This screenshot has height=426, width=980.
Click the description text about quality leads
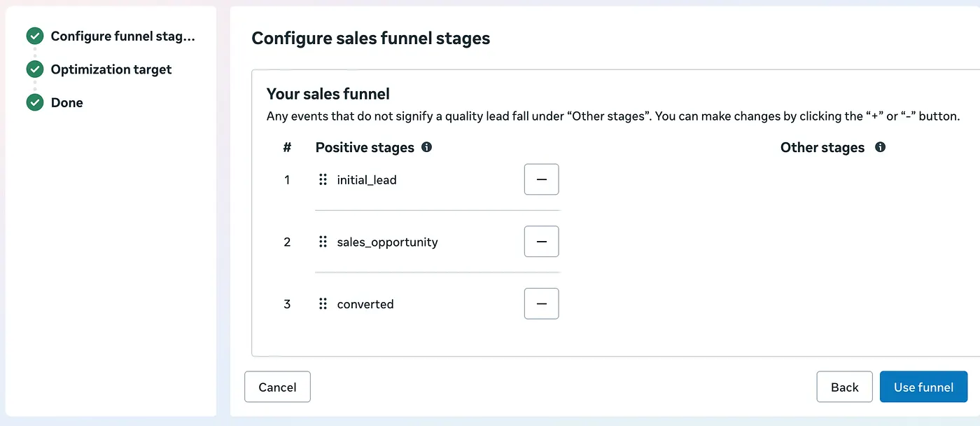point(613,116)
